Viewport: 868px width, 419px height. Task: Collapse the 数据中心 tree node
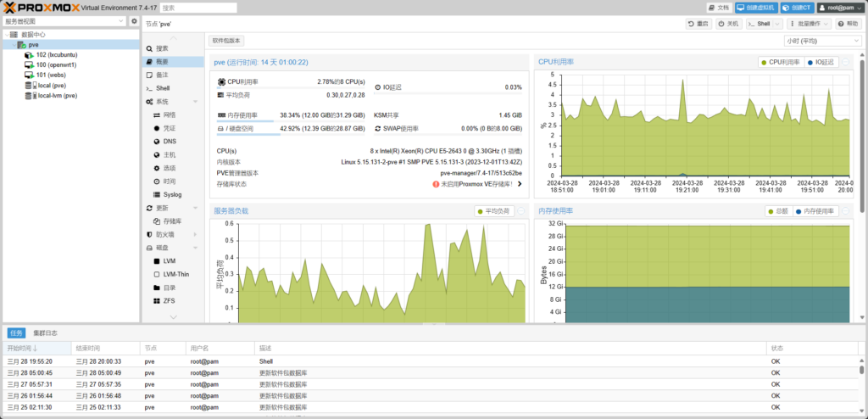click(6, 35)
